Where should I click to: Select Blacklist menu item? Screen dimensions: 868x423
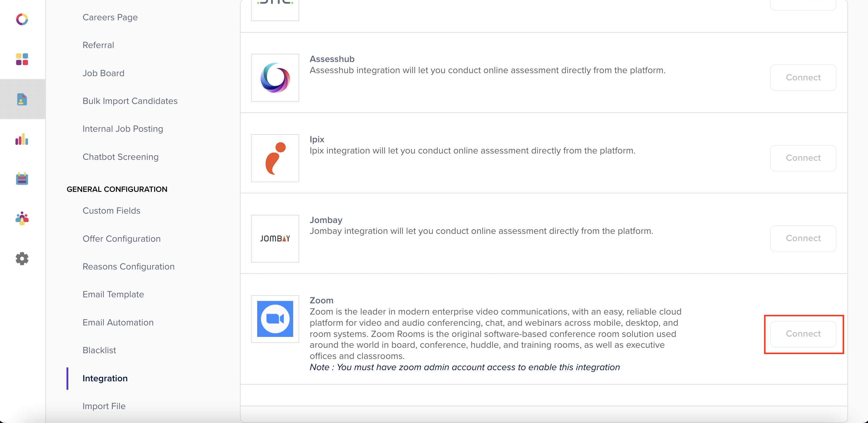tap(99, 350)
